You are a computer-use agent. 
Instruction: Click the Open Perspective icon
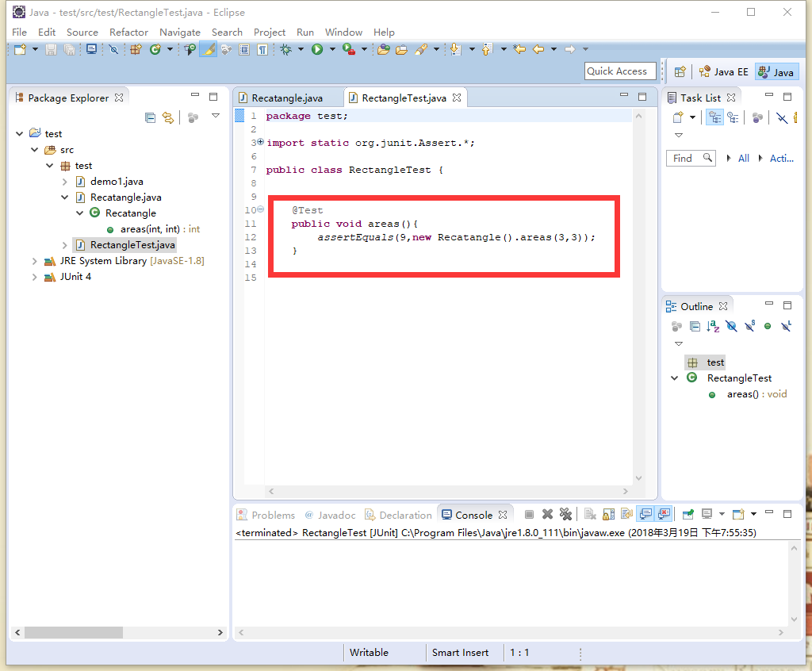[680, 72]
